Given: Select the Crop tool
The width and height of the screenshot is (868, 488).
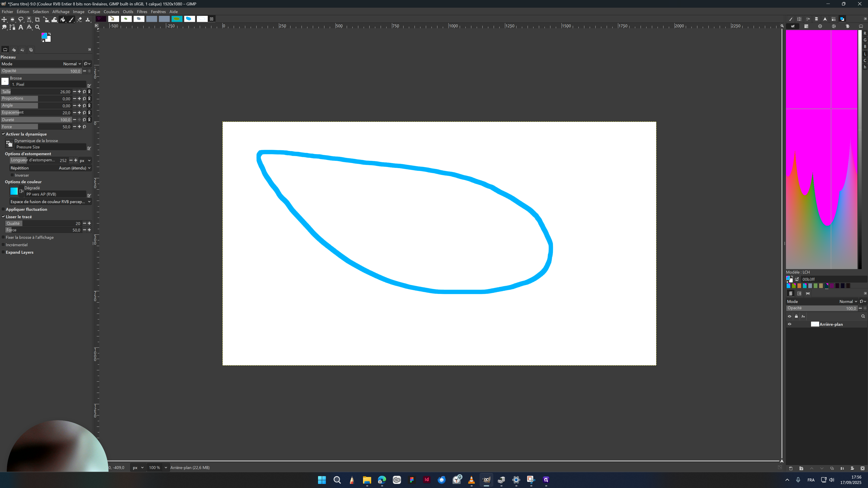Looking at the screenshot, I should [x=37, y=19].
